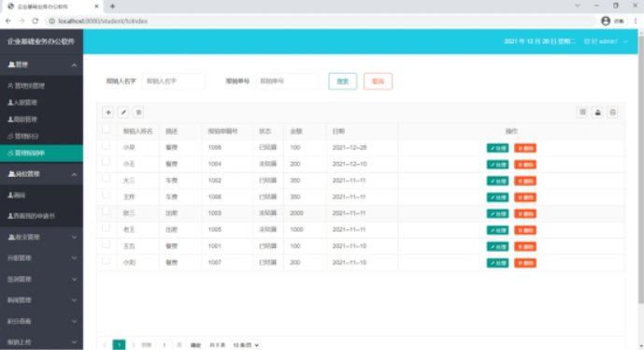Open 管理积分 in the sidebar
The width and height of the screenshot is (644, 350).
coord(41,137)
